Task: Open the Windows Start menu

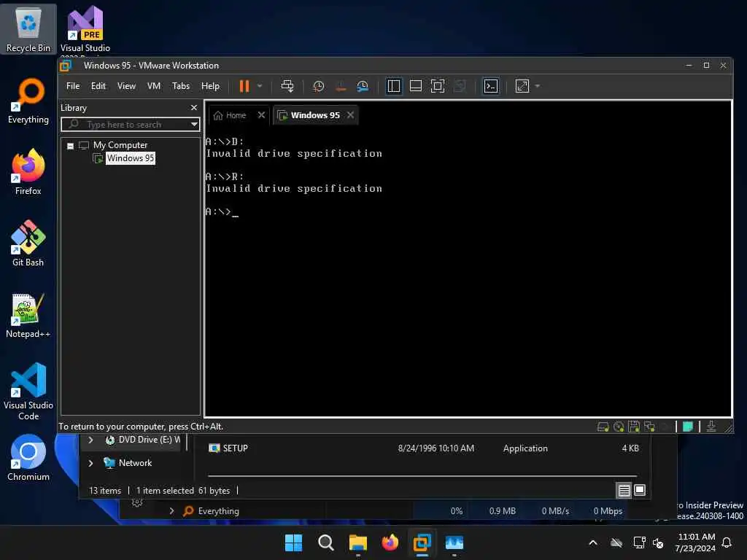Action: click(293, 542)
